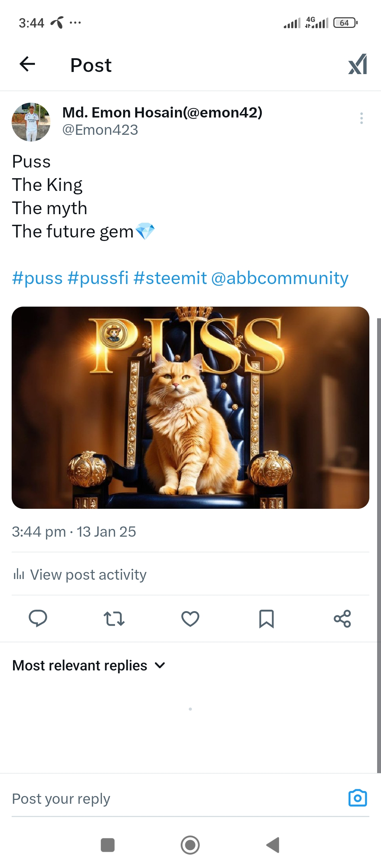Open the #puss hashtag
381x868 pixels.
point(37,278)
